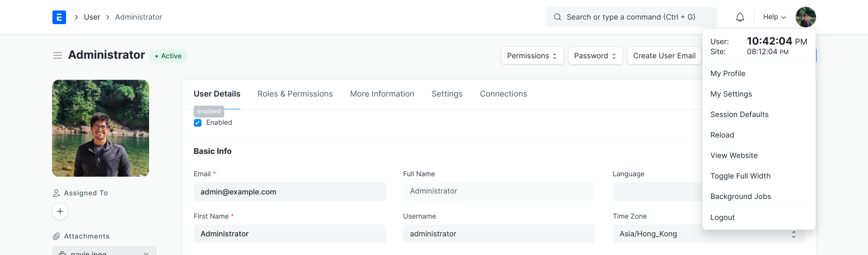Click the 10:42:04 PM user time
Image resolution: width=868 pixels, height=255 pixels.
(777, 41)
